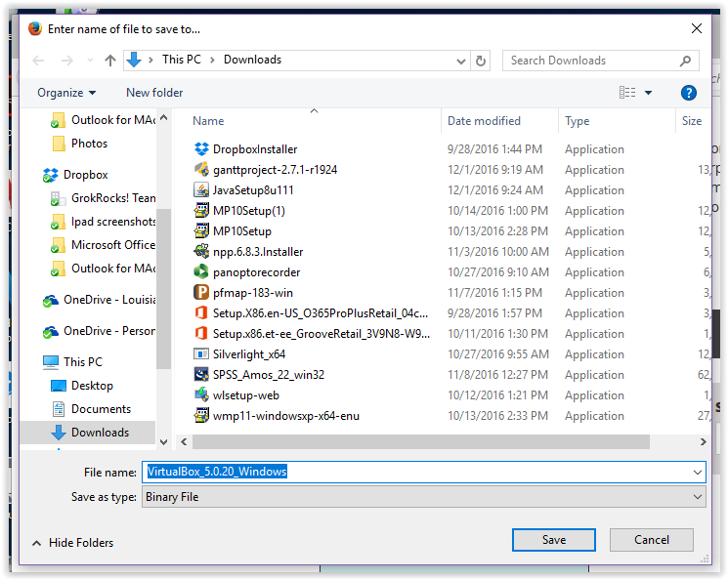The width and height of the screenshot is (728, 580).
Task: Change view using the view layout icon
Action: (x=627, y=93)
